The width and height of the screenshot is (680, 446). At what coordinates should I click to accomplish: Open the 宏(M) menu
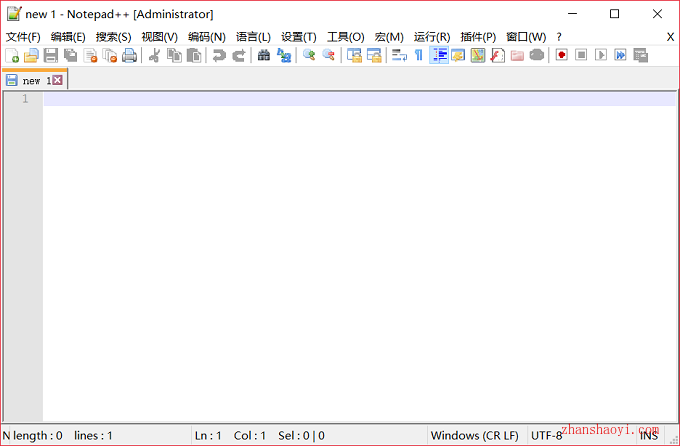389,37
